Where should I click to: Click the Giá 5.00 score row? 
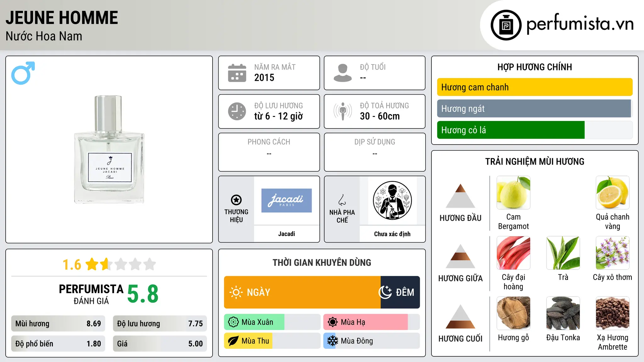tap(160, 343)
